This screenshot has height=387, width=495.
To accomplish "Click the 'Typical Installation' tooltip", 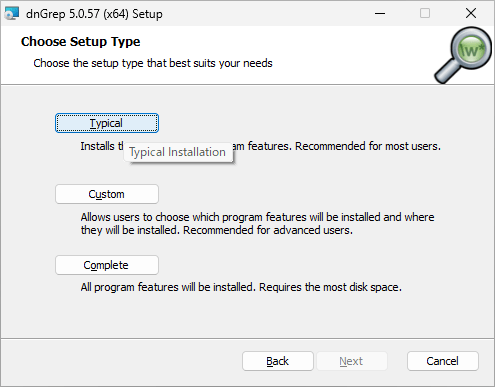I will tap(178, 152).
